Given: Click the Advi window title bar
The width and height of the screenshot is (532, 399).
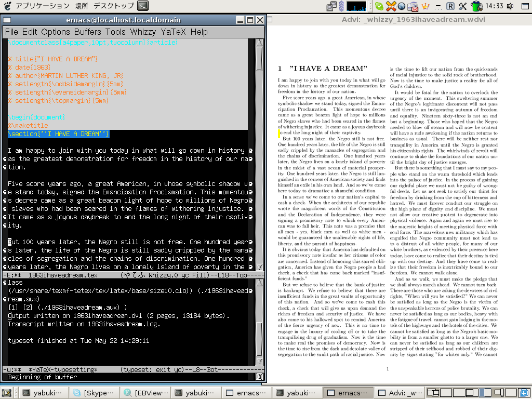Looking at the screenshot, I should (x=401, y=20).
